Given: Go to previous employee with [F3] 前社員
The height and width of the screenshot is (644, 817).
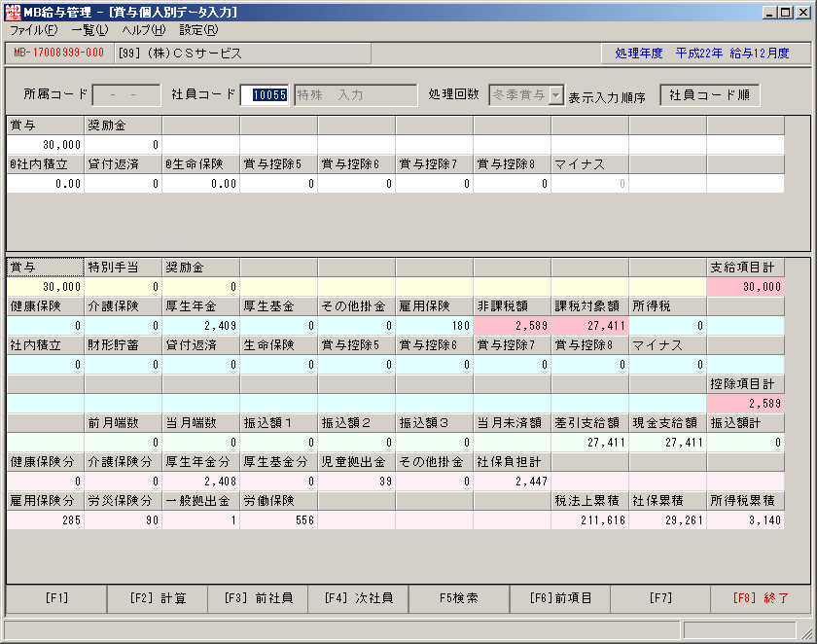Looking at the screenshot, I should [x=259, y=598].
